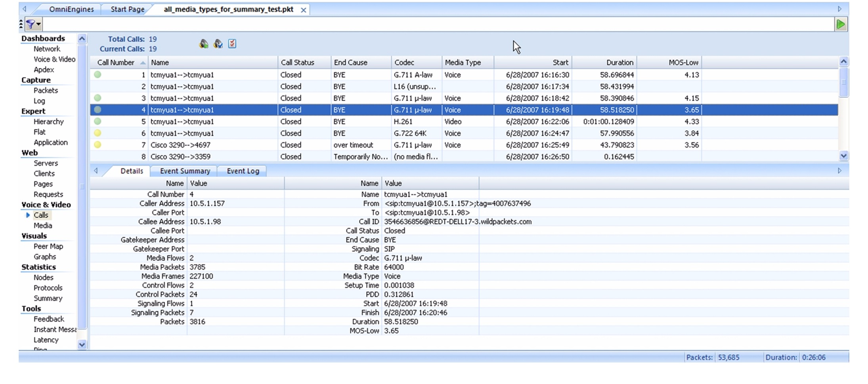
Task: Sort calls by MOS-Low column header
Action: [x=683, y=63]
